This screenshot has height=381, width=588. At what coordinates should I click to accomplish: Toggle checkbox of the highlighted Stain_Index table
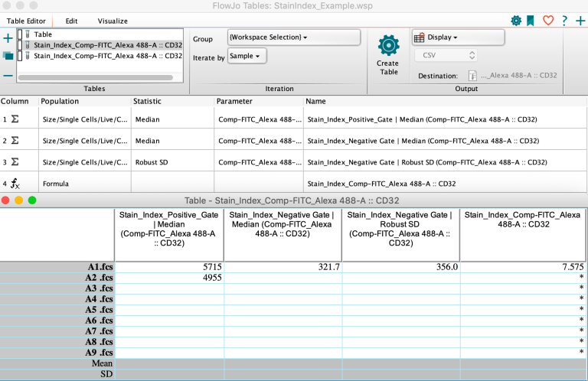(21, 45)
